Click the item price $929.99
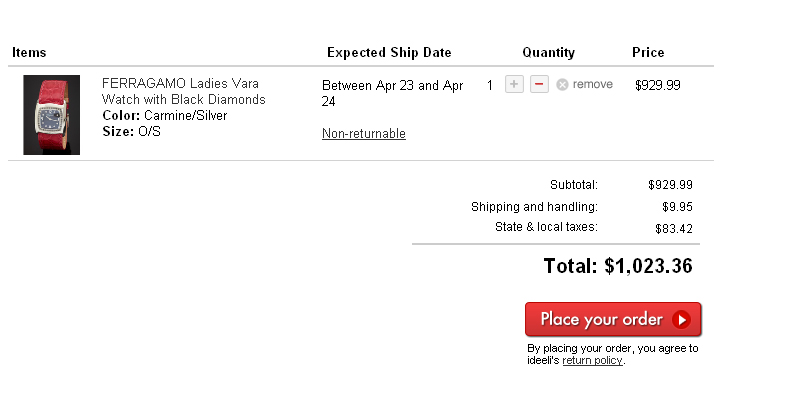 658,85
